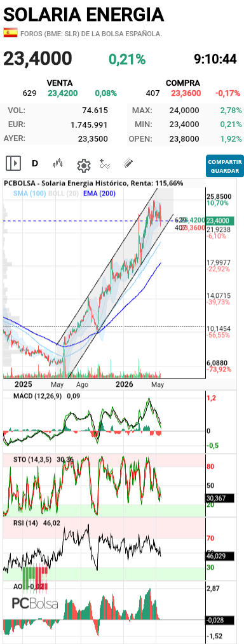Click the VENTA heading
244x644 pixels.
coord(60,83)
